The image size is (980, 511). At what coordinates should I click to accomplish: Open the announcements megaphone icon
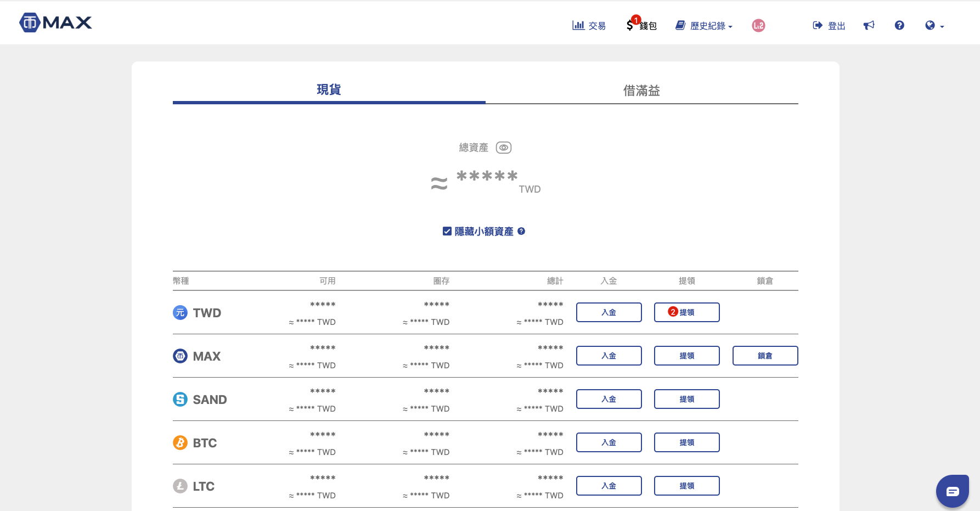coord(869,25)
